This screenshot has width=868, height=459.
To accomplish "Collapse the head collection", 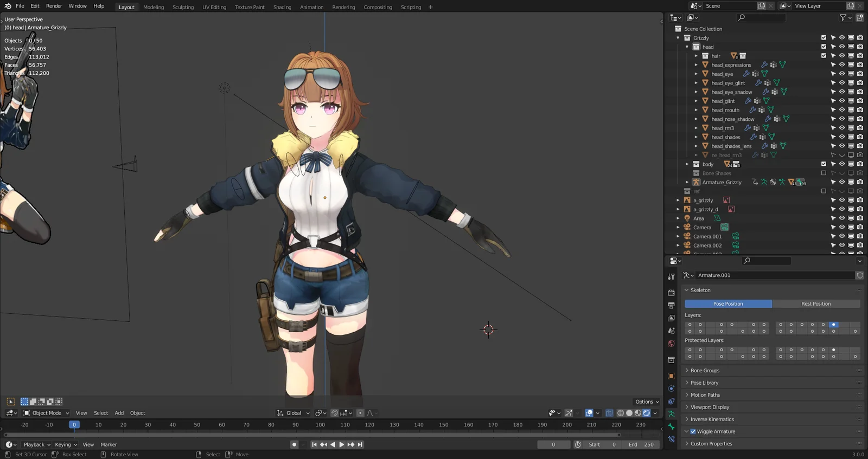I will click(687, 47).
